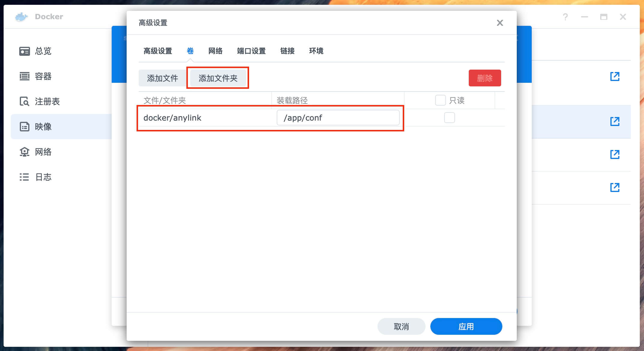Select Image (映像) sidebar icon
644x351 pixels.
coord(24,127)
